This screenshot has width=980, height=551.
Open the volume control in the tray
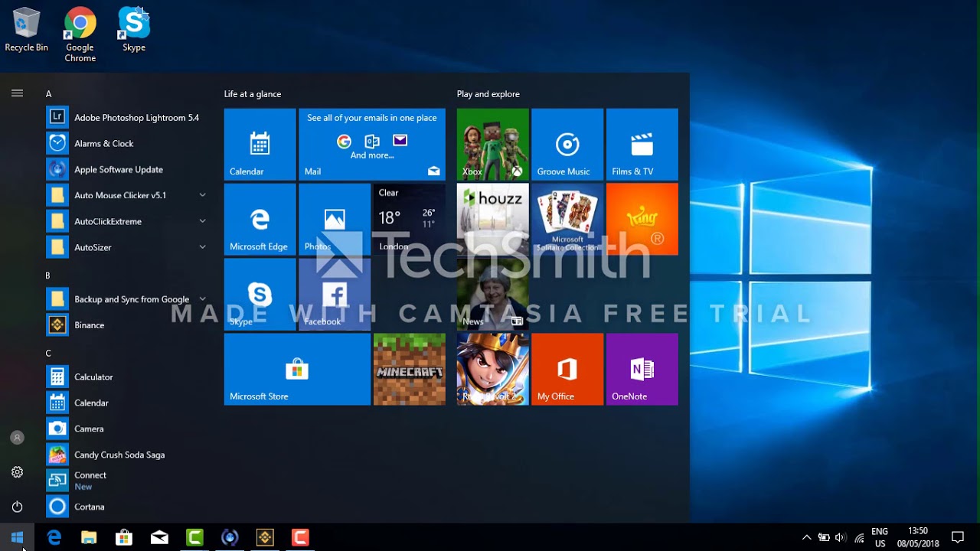pyautogui.click(x=841, y=537)
